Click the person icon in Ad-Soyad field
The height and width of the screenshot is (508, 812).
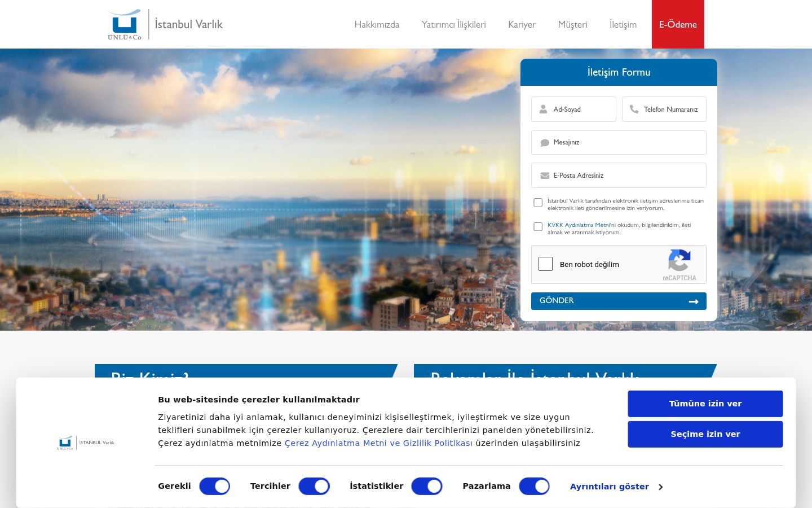pos(543,109)
